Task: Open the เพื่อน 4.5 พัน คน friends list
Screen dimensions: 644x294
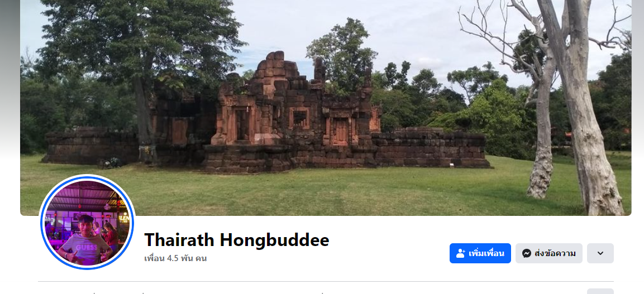Action: point(175,259)
